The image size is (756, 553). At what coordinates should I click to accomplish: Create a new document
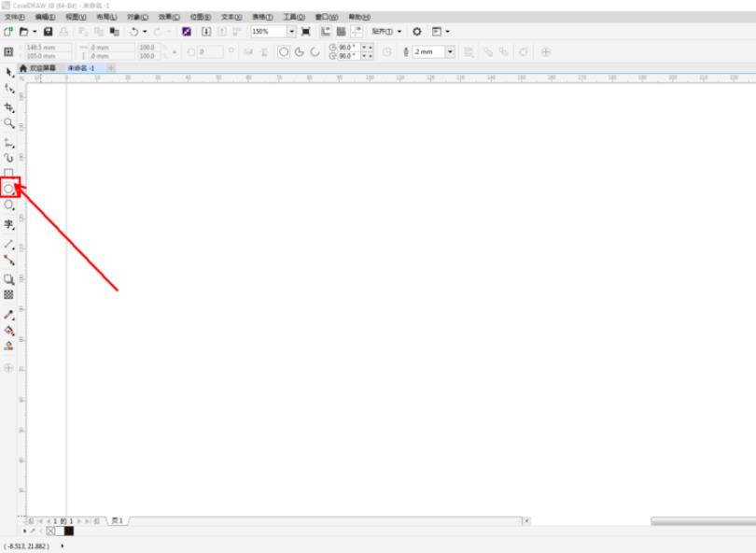tap(8, 32)
